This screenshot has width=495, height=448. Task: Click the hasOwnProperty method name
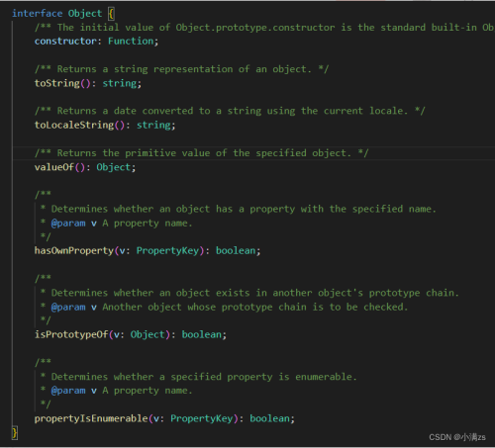coord(74,251)
